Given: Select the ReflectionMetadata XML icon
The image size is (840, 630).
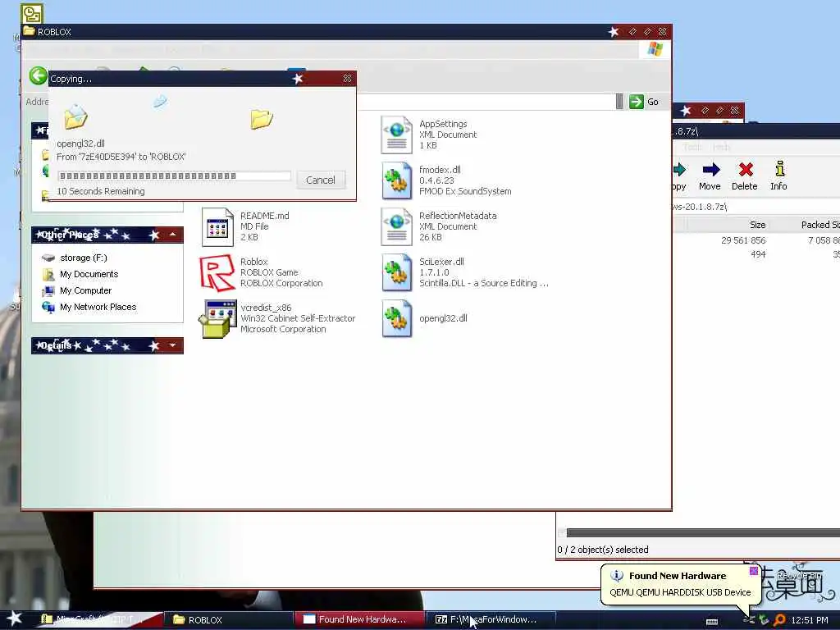Looking at the screenshot, I should (396, 226).
